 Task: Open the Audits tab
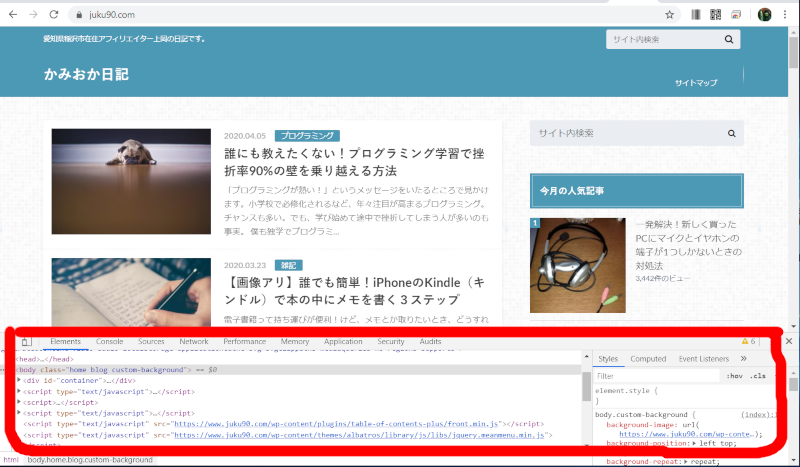[430, 341]
